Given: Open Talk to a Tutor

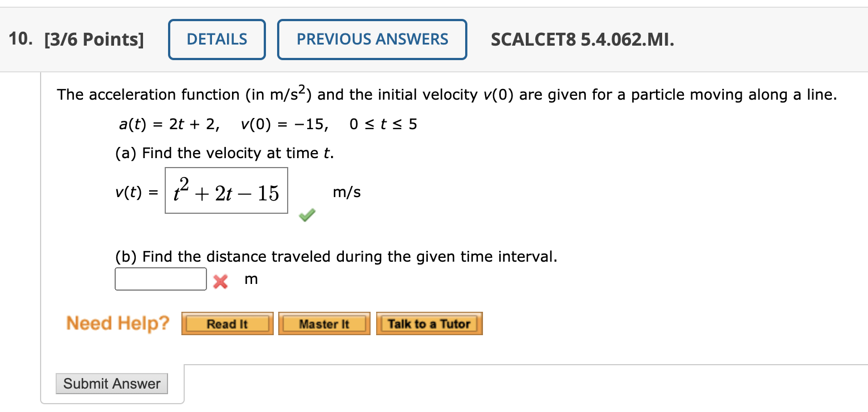Looking at the screenshot, I should (x=429, y=323).
